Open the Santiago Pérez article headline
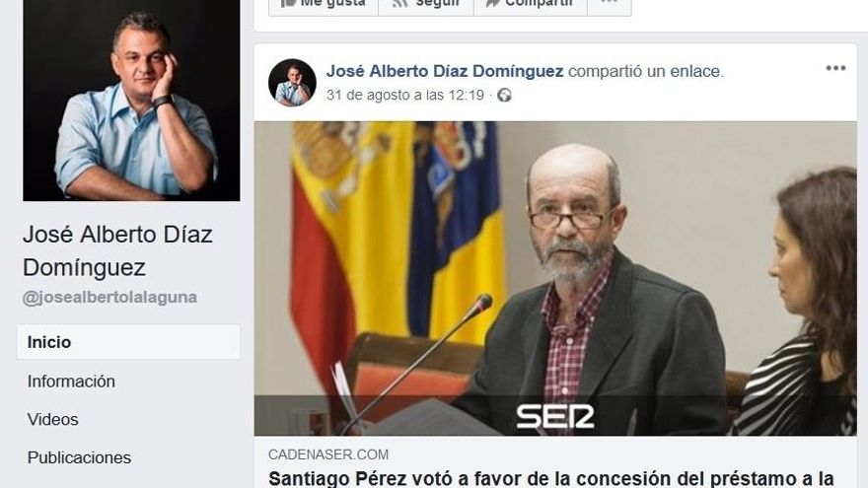Viewport: 868px width, 488px height. 551,478
